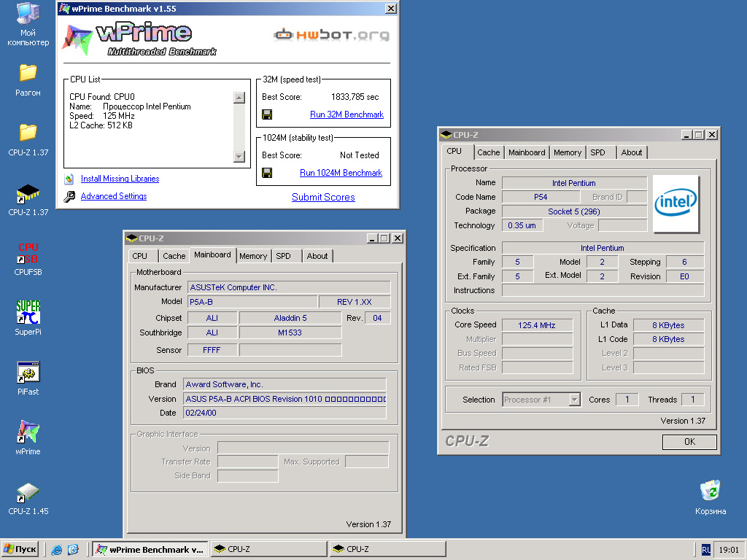747x560 pixels.
Task: Click the Intel logo in CPU-Z
Action: point(676,203)
